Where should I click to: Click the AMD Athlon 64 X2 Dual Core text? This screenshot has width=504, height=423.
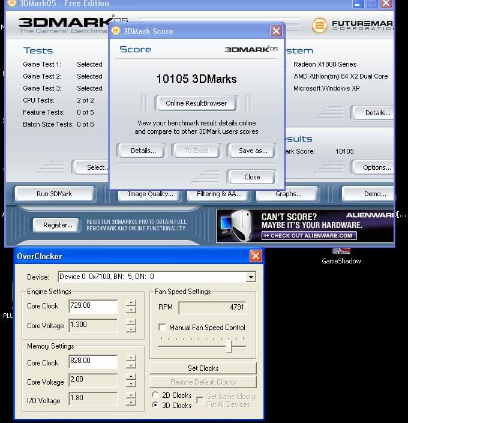click(340, 77)
